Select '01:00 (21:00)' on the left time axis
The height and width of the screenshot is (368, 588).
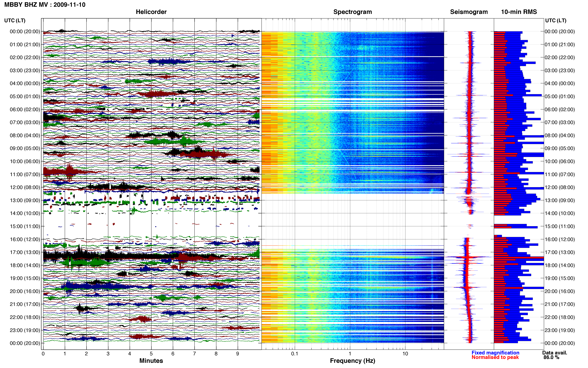coord(25,45)
